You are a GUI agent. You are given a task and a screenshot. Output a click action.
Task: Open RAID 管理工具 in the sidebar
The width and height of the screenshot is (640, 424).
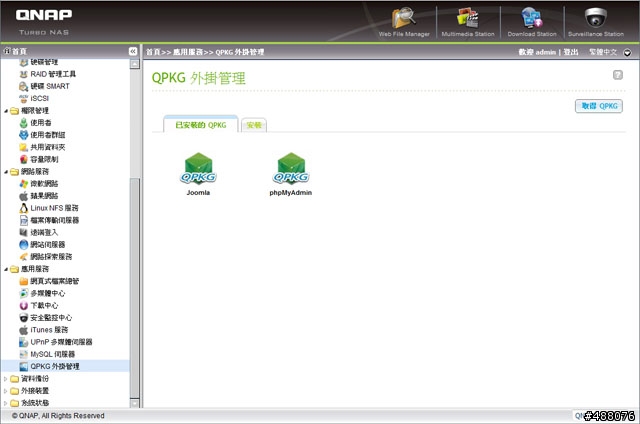pos(53,74)
